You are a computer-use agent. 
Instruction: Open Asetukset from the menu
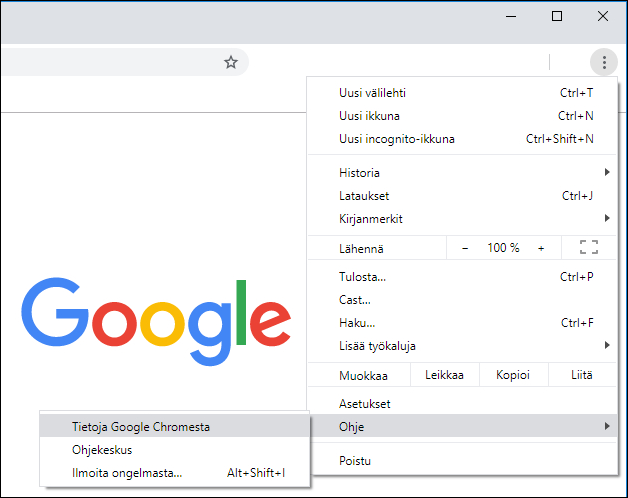tap(463, 404)
